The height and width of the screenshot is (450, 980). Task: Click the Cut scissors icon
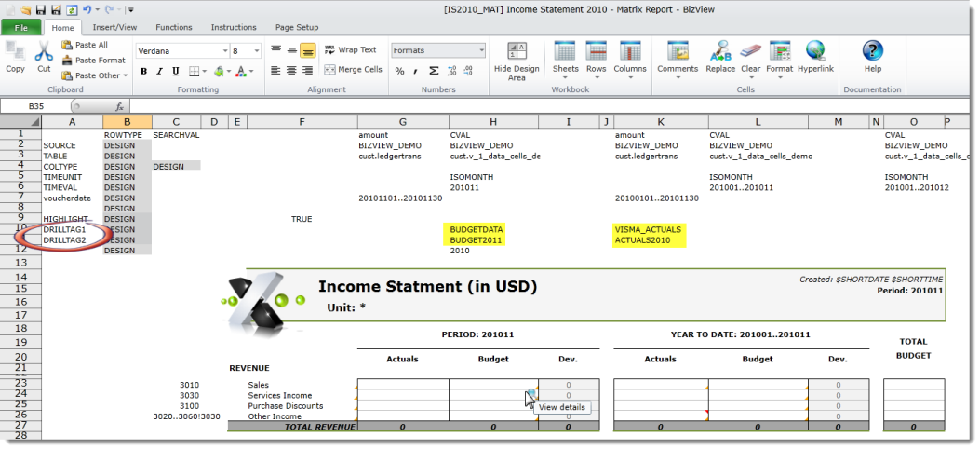tap(44, 51)
